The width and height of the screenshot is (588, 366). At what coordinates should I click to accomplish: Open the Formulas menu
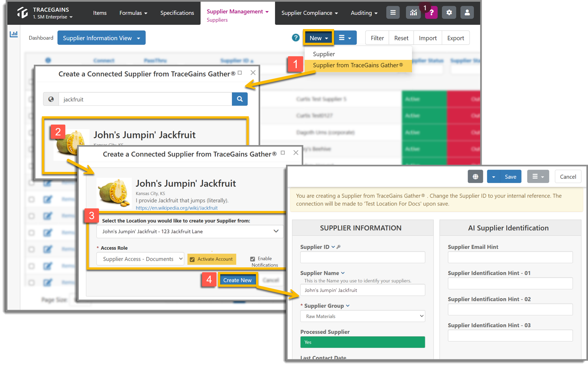click(133, 13)
